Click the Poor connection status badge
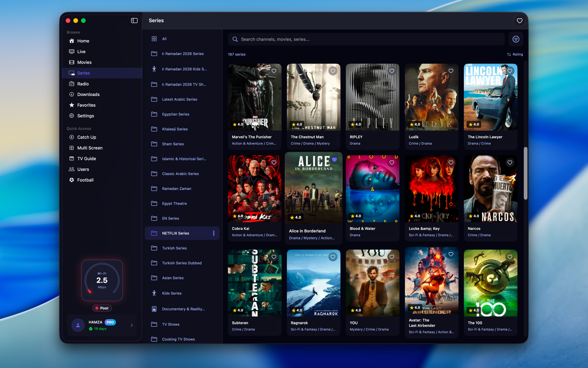Screen dimensions: 588x368 click(102, 308)
